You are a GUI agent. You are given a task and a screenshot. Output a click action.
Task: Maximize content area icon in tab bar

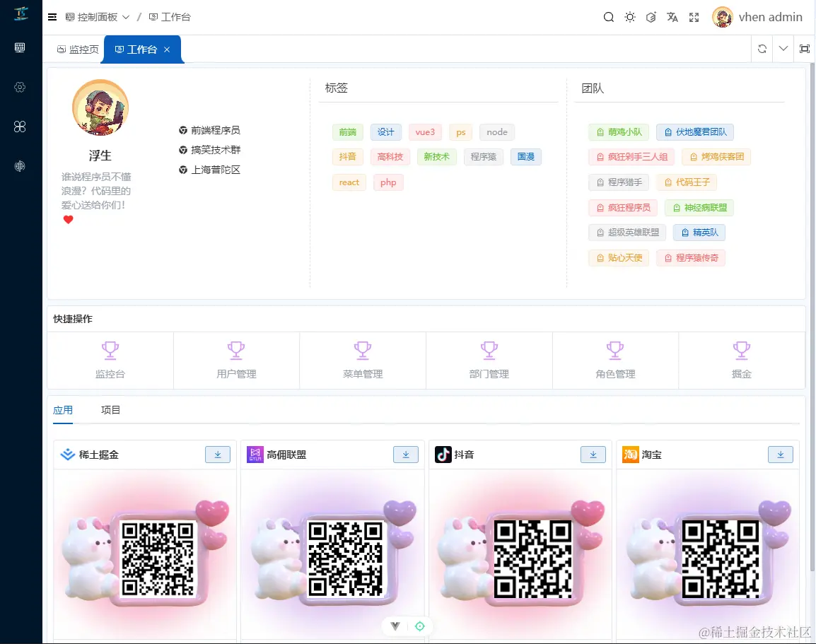tap(805, 49)
